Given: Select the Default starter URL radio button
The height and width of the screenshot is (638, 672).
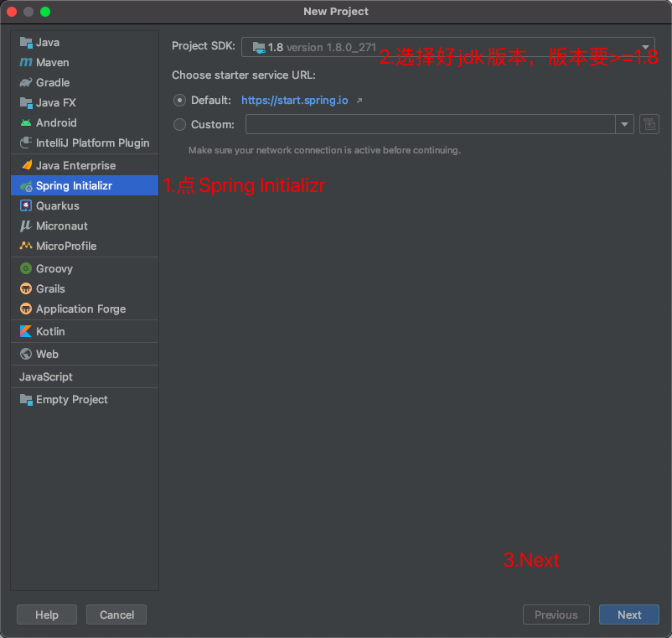Looking at the screenshot, I should coord(179,101).
